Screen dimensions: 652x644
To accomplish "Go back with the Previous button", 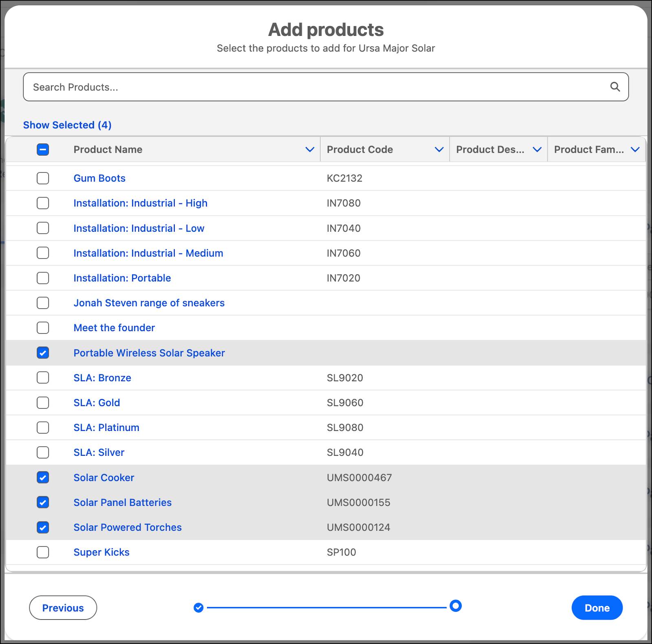I will 63,608.
